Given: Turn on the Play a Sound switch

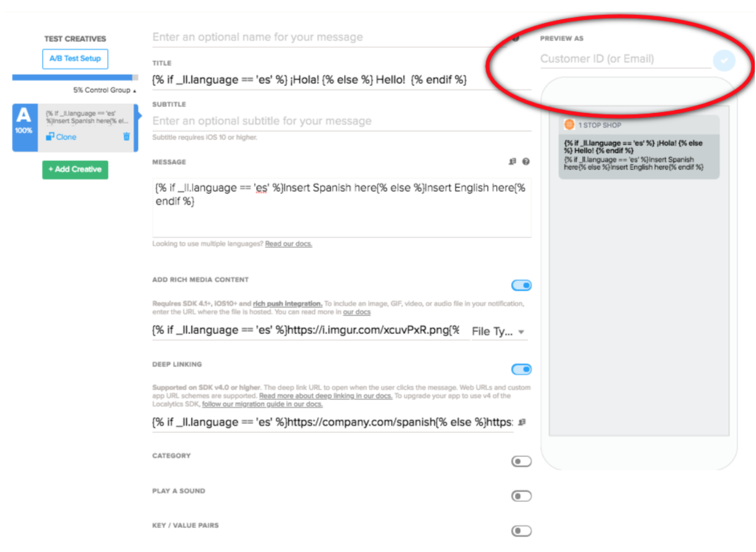Looking at the screenshot, I should (521, 496).
